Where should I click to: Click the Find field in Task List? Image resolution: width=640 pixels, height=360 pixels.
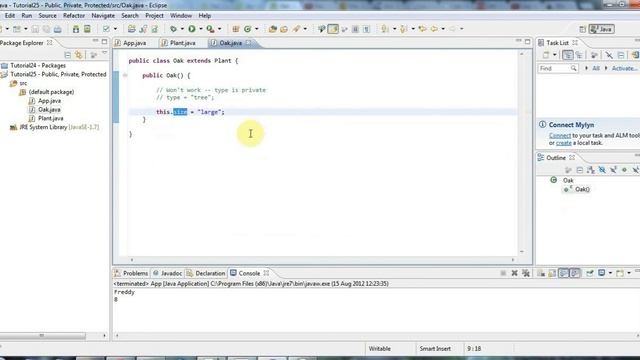[x=558, y=68]
